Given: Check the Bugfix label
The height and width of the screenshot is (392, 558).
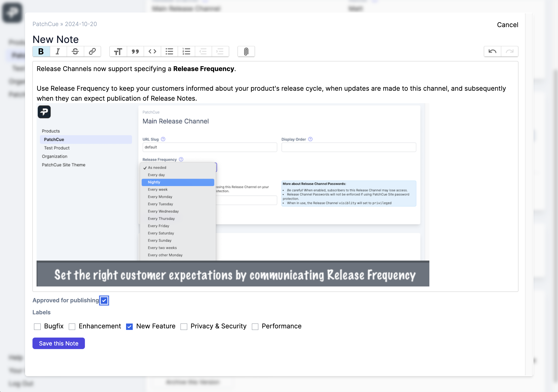Looking at the screenshot, I should (37, 327).
